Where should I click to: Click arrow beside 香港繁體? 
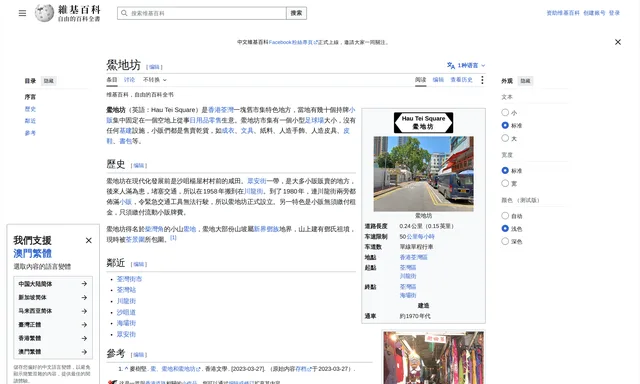click(x=84, y=338)
